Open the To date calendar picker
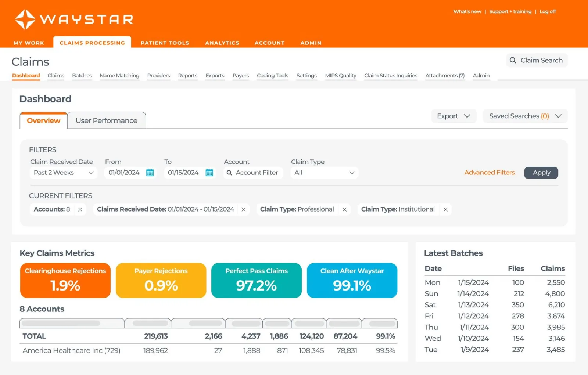Image resolution: width=588 pixels, height=375 pixels. (x=209, y=173)
